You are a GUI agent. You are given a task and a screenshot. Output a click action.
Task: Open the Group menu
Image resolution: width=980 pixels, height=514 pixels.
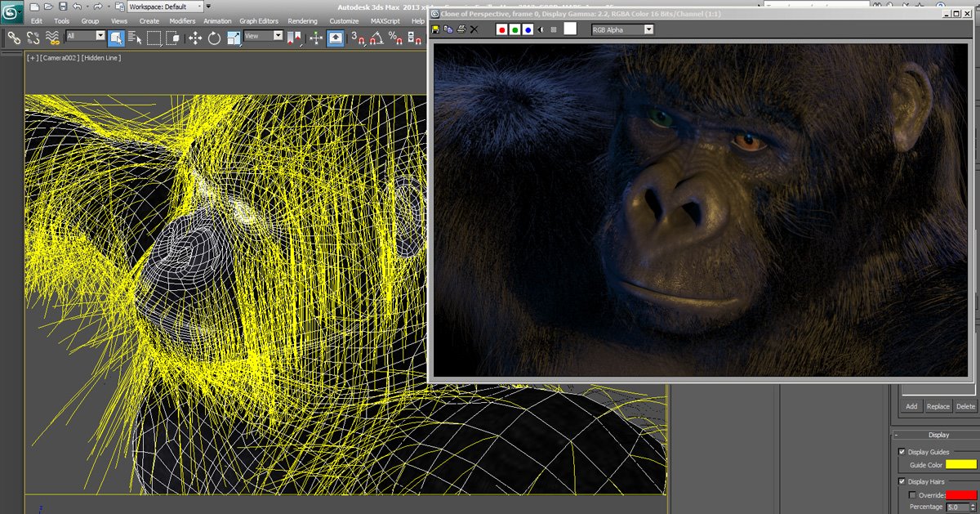tap(90, 21)
